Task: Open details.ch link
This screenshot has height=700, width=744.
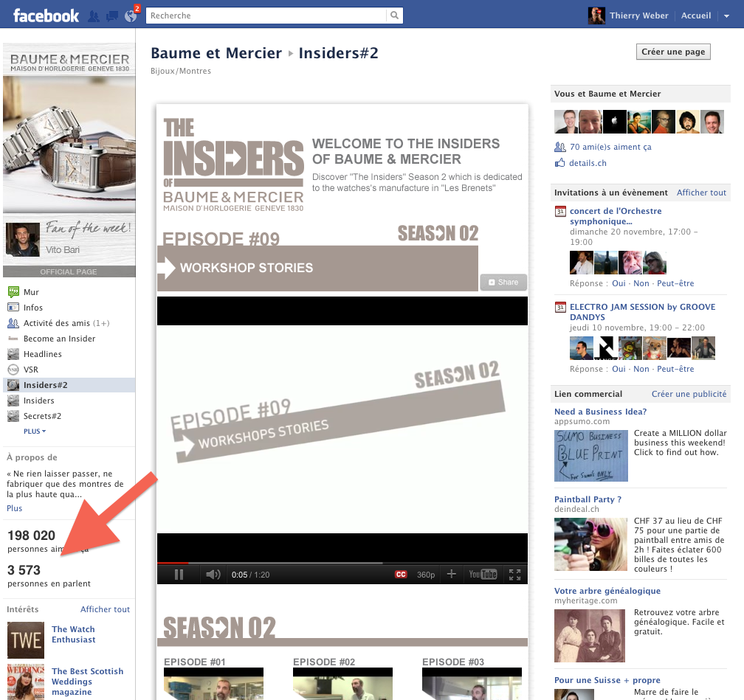Action: pos(588,163)
